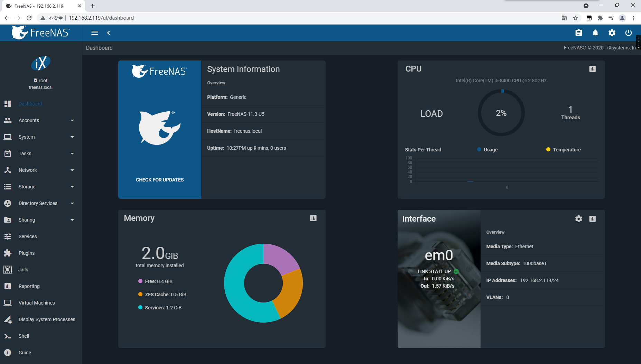Expand the Accounts menu arrow
This screenshot has width=641, height=364.
(72, 120)
